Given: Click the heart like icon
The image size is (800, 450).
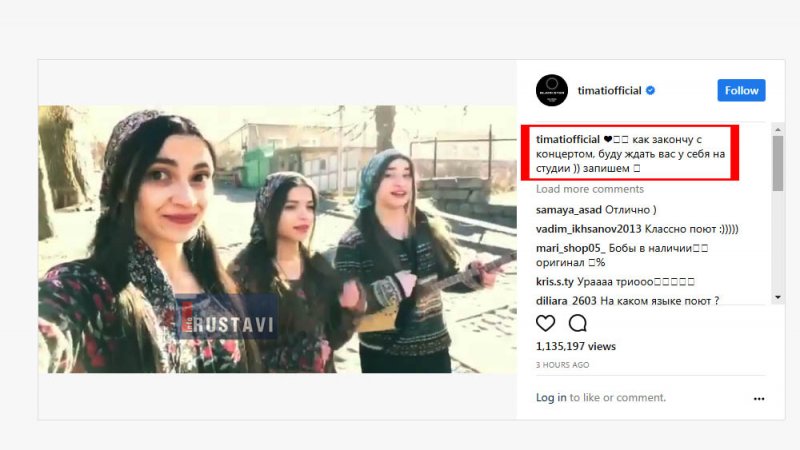Looking at the screenshot, I should pyautogui.click(x=545, y=323).
